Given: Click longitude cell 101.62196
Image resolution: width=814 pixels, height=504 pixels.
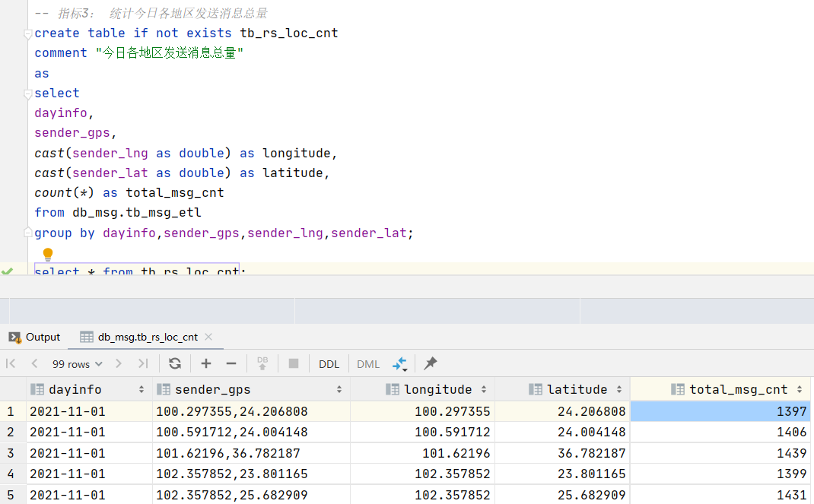Looking at the screenshot, I should (422, 453).
